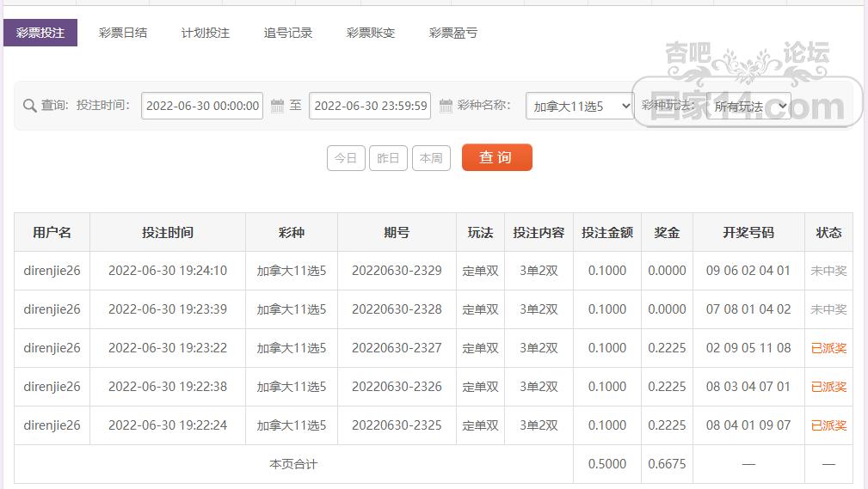The height and width of the screenshot is (489, 868).
Task: Click period number 20220630-2327
Action: (x=397, y=348)
